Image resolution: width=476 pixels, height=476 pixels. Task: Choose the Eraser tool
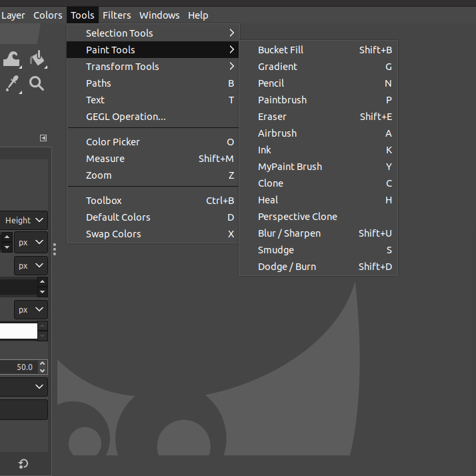click(319, 117)
